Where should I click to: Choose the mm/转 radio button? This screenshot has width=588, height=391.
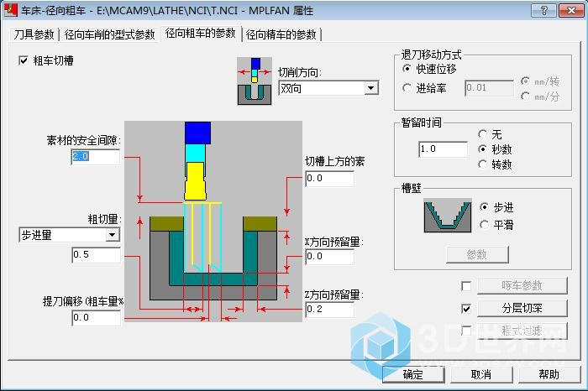coord(525,81)
